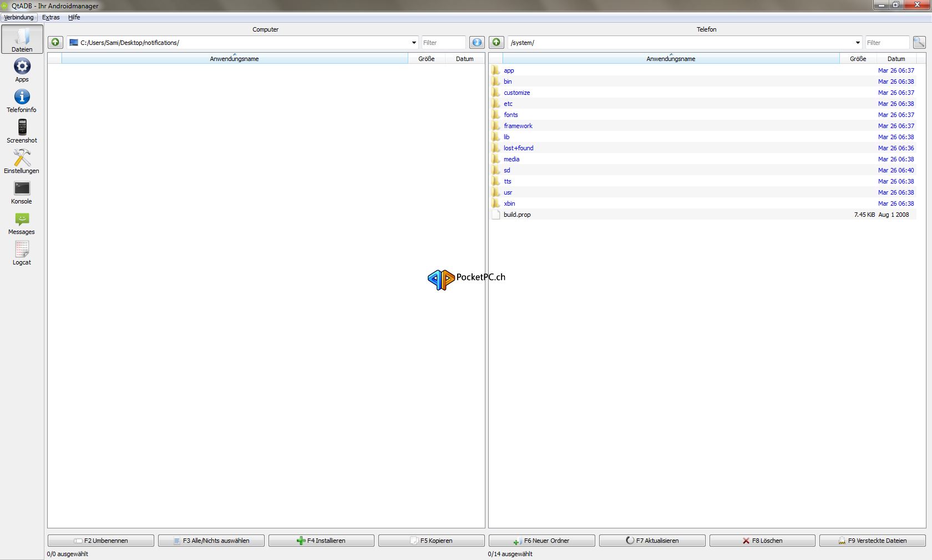Click F7 Aktualisieren button
The height and width of the screenshot is (560, 932).
652,541
